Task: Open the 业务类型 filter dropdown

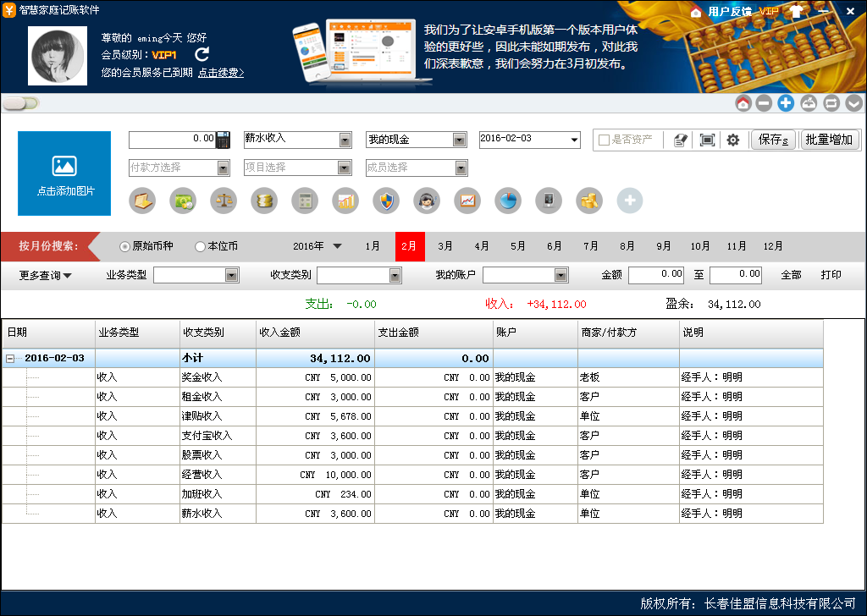Action: coord(232,275)
